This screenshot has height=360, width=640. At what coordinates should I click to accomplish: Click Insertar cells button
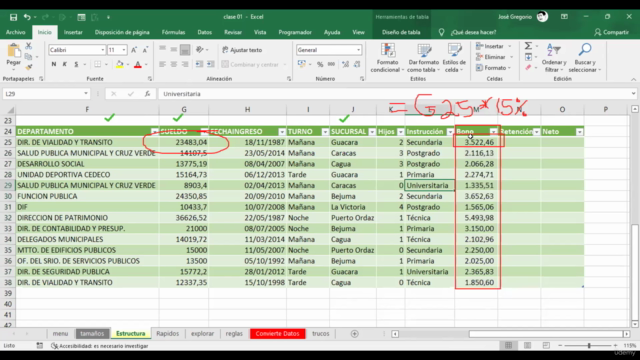tap(490, 46)
